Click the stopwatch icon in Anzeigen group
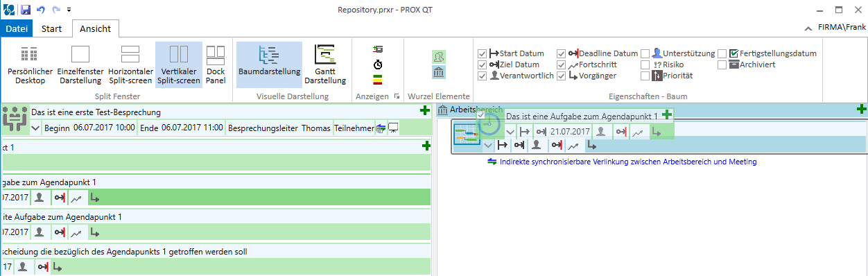 (378, 64)
